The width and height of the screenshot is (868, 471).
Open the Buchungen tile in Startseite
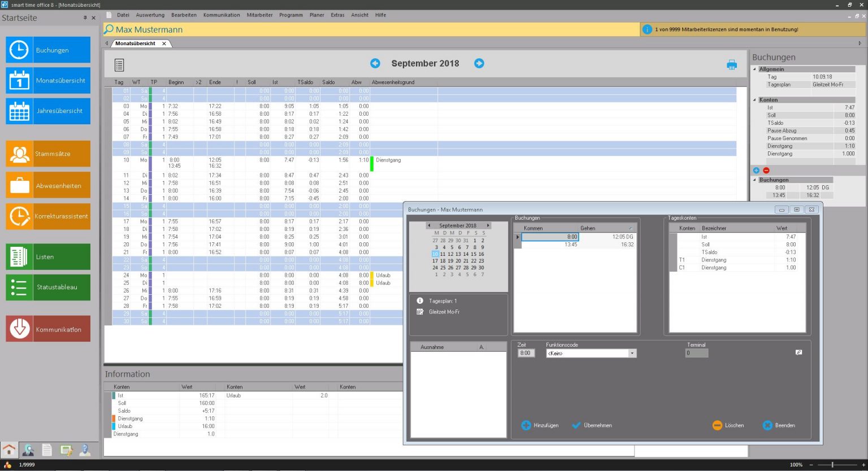point(48,50)
